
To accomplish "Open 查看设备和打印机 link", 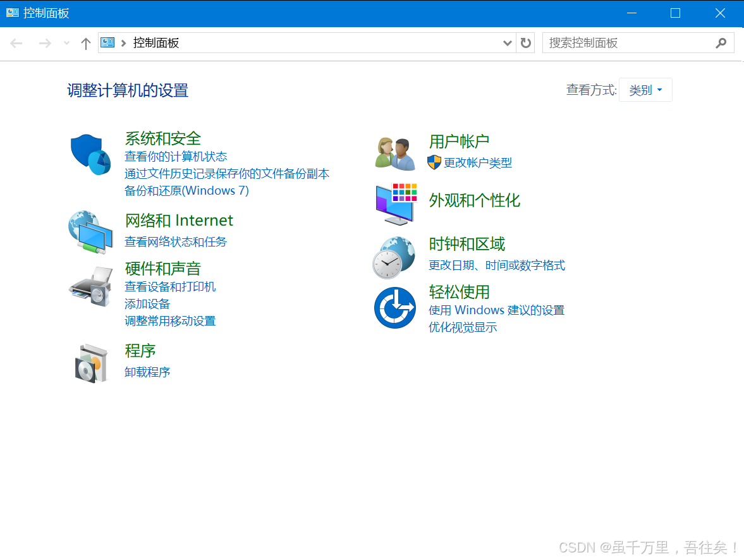I will tap(170, 286).
